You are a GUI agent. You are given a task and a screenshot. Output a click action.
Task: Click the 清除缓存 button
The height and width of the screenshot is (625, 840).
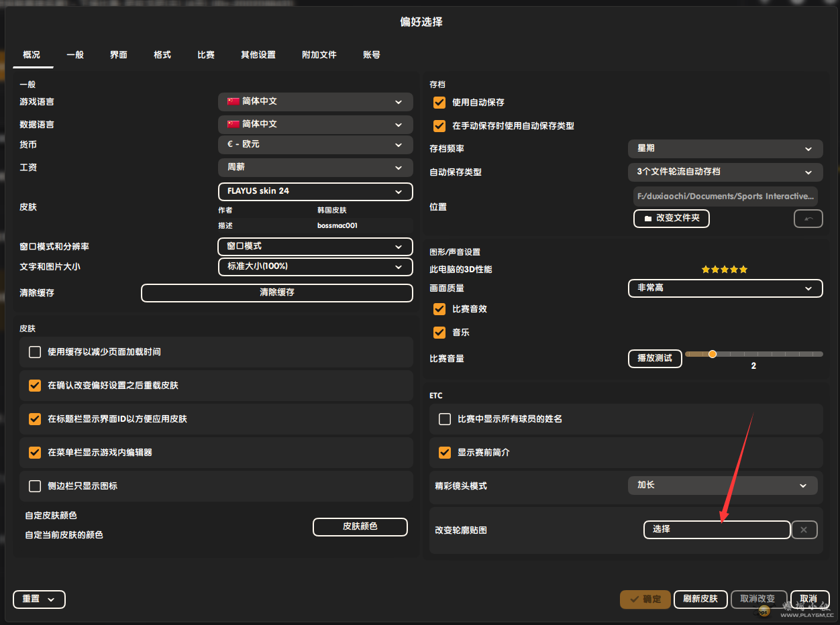click(x=276, y=293)
